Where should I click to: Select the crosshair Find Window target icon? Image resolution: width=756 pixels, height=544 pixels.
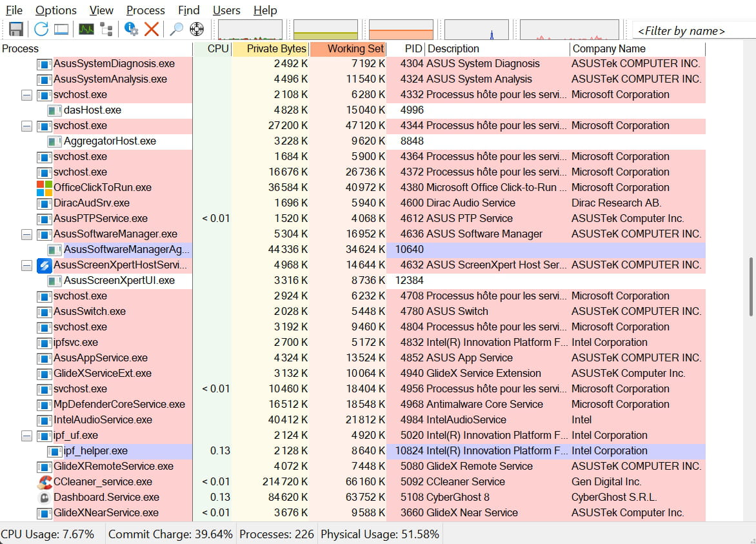(197, 29)
